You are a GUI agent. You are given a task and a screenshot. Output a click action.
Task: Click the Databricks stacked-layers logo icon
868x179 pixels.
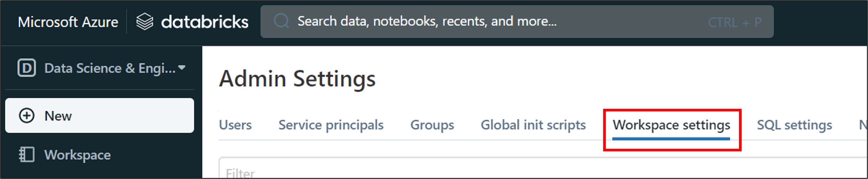point(145,22)
